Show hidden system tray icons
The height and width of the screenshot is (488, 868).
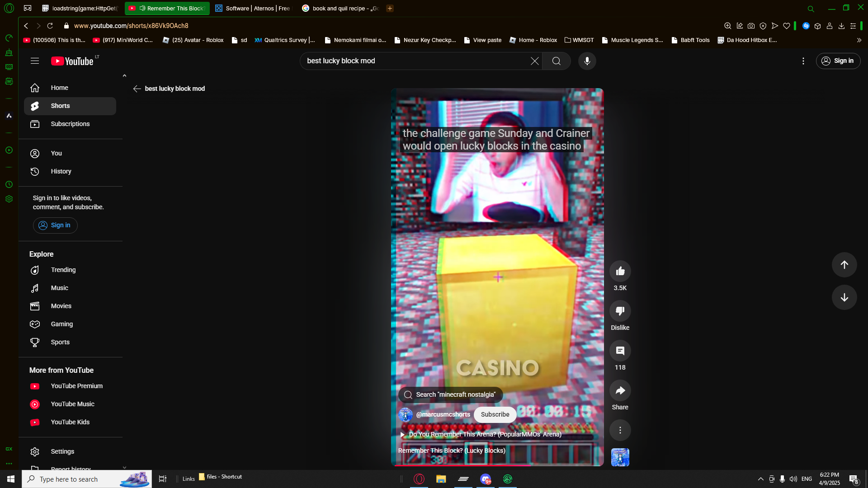760,479
